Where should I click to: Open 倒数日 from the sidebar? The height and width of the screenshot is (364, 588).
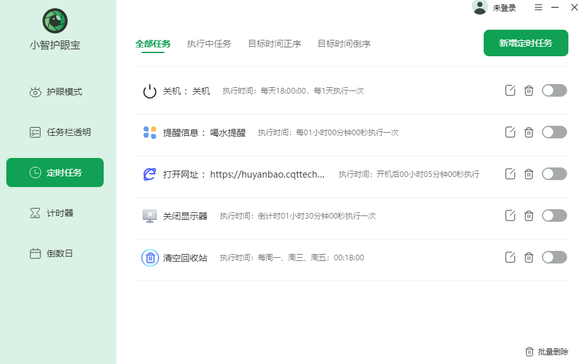(x=55, y=253)
